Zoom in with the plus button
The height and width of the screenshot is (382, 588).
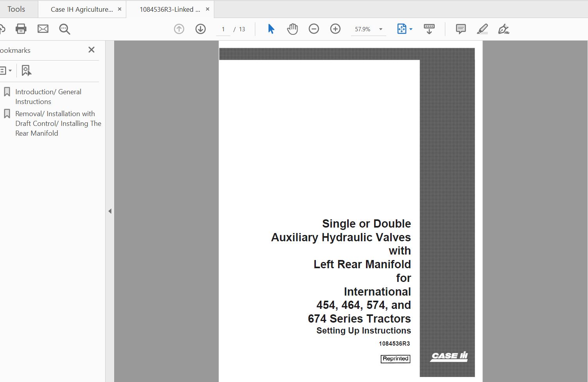click(335, 29)
